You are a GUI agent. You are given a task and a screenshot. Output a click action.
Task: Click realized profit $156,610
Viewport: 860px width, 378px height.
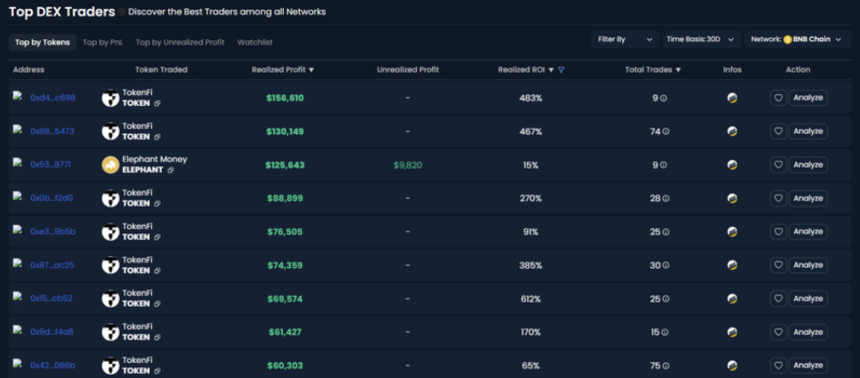coord(285,98)
